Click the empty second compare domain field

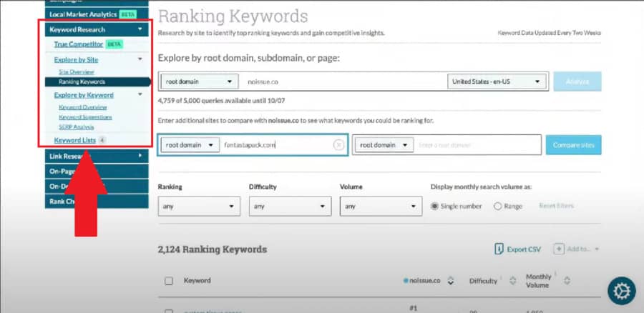pyautogui.click(x=478, y=145)
